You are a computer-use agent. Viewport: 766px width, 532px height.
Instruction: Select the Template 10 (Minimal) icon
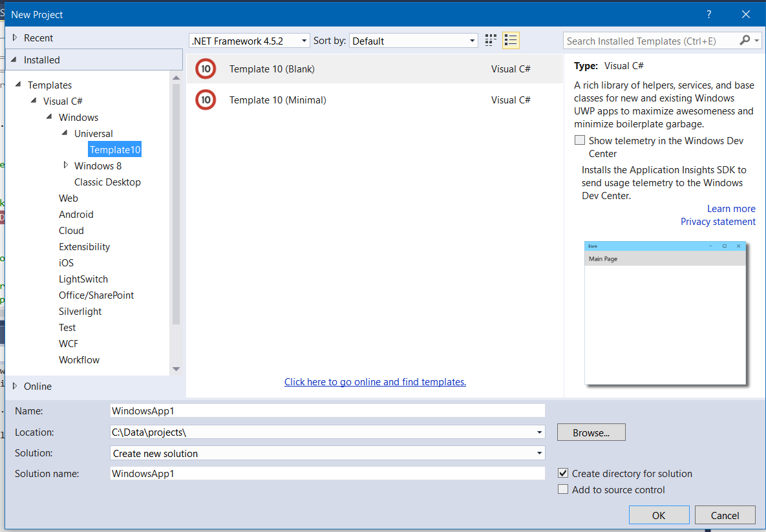[206, 100]
